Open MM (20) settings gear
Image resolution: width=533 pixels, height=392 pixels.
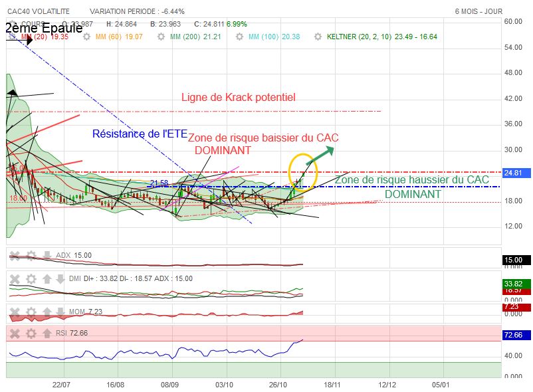[x=12, y=37]
